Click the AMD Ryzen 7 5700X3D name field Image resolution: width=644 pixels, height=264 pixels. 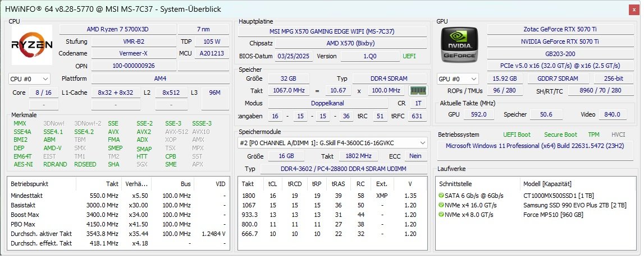(117, 29)
